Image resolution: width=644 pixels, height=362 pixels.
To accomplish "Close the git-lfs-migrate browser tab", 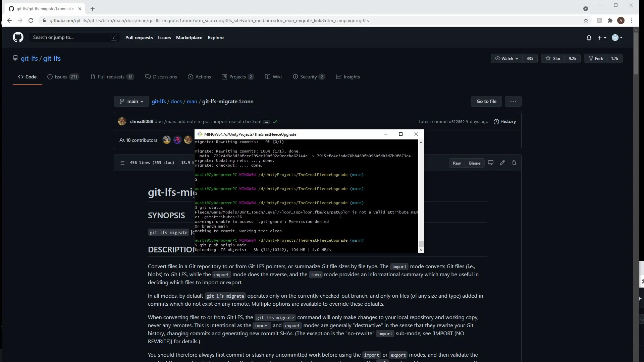I will [80, 9].
